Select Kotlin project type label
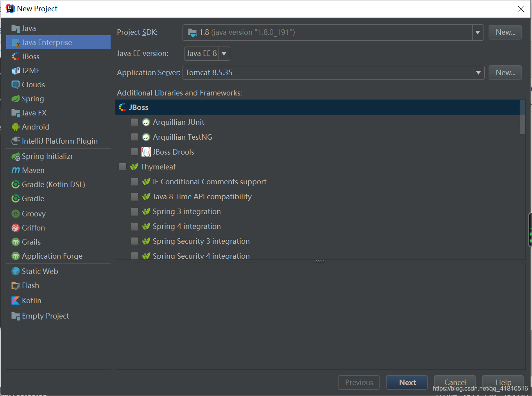Screen dimensions: 532x396 (32, 301)
